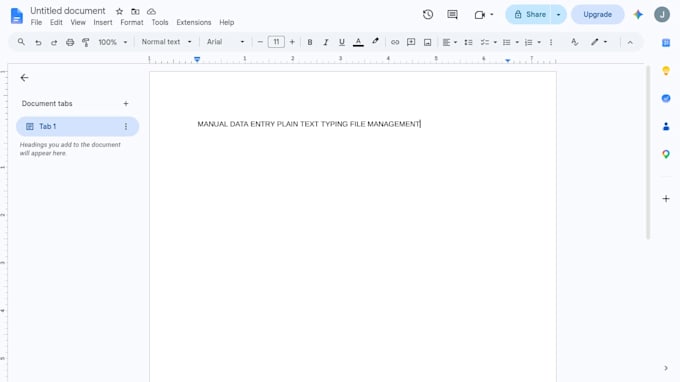Open the account avatar J
The height and width of the screenshot is (382, 680).
click(x=662, y=14)
